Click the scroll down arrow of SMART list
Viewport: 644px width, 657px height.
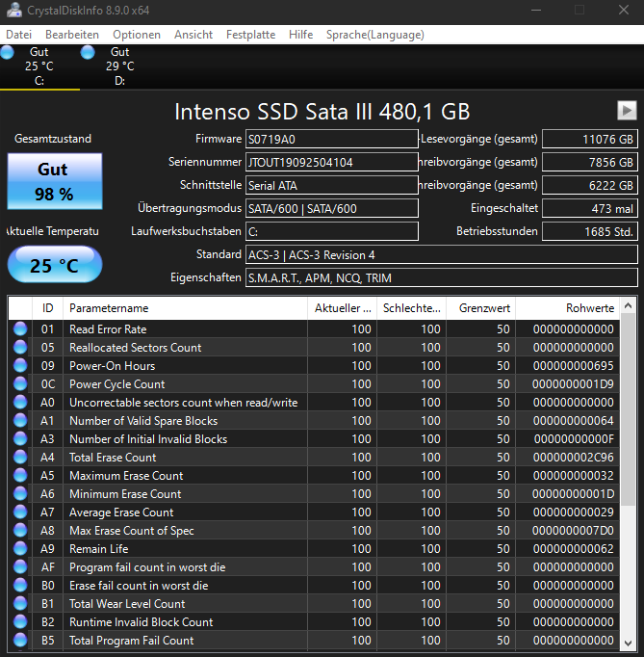628,643
